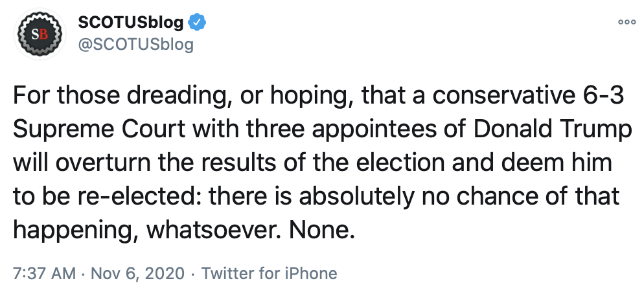Click "absolutely no chance" in the tweet
Viewport: 644px width, 294px height.
tap(402, 197)
